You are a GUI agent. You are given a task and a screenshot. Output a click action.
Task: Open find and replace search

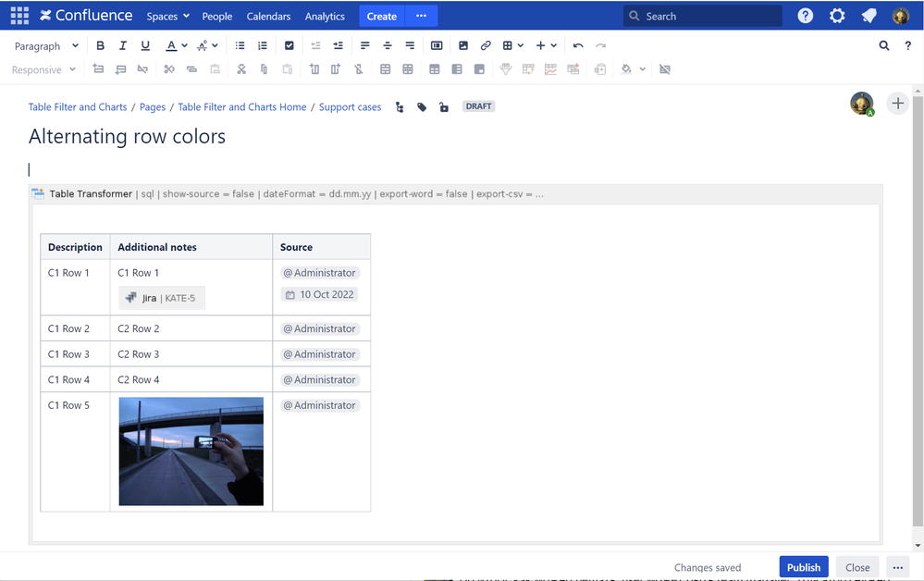tap(884, 45)
